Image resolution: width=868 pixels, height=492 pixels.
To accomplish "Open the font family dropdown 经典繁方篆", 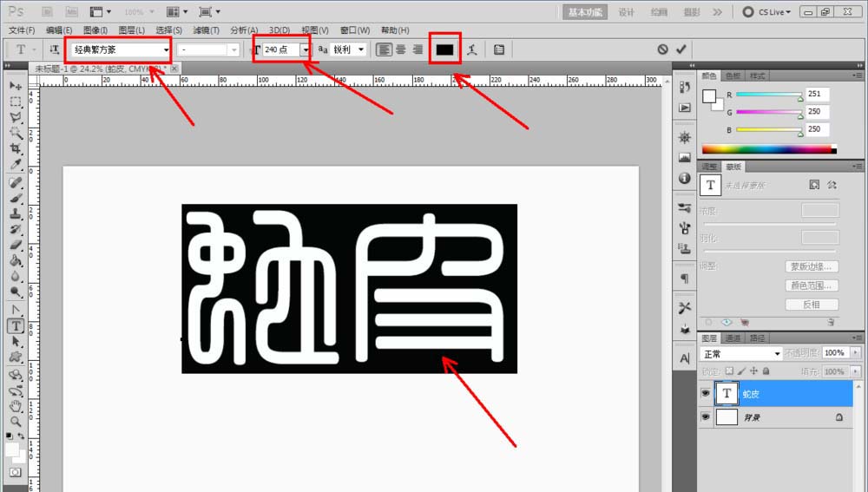I will (166, 50).
